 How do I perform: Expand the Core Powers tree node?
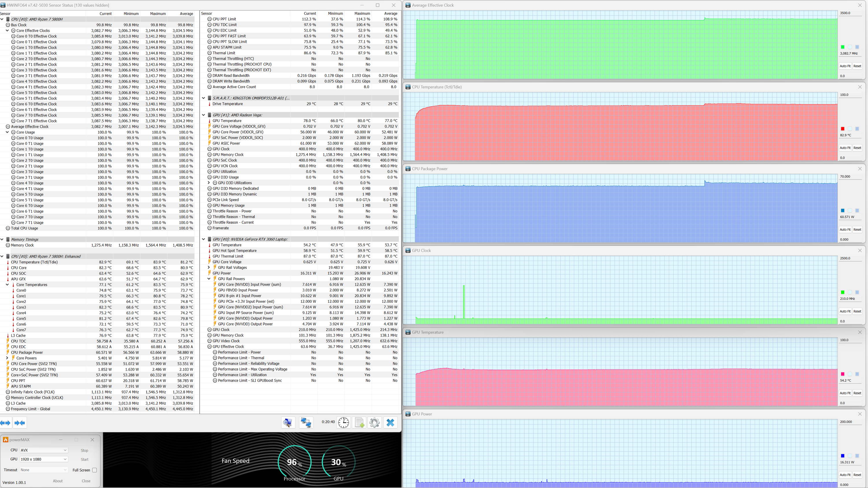click(8, 358)
